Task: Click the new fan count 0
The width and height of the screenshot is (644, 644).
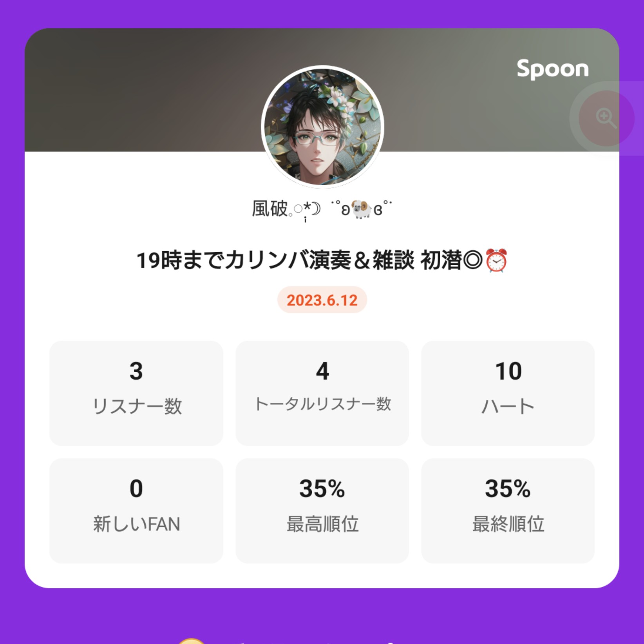Action: [x=136, y=488]
